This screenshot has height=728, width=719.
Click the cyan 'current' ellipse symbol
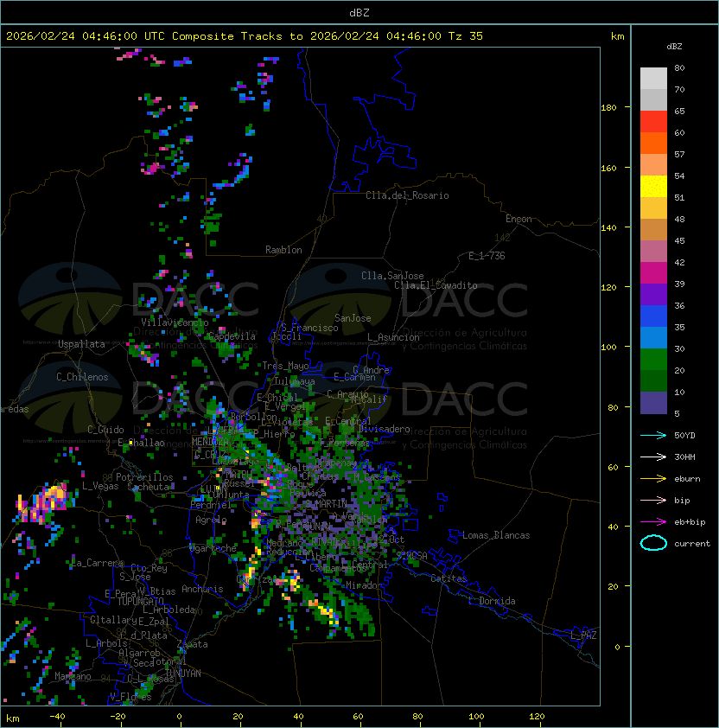click(653, 543)
